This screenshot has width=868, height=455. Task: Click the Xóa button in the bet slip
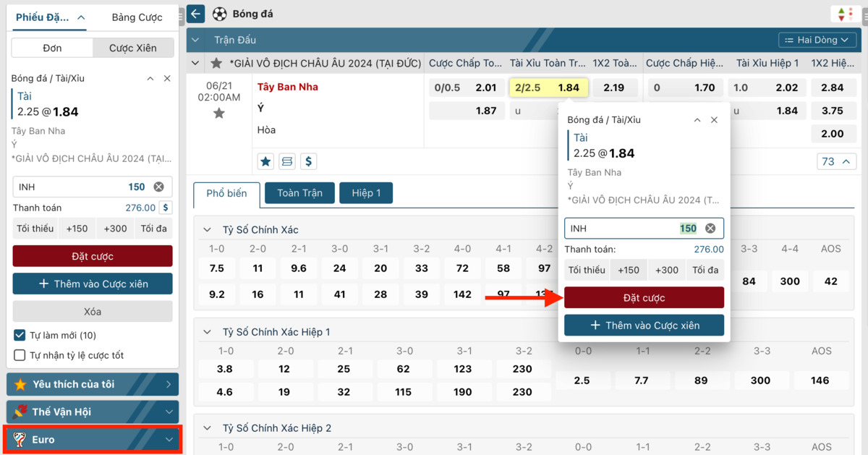(x=93, y=312)
